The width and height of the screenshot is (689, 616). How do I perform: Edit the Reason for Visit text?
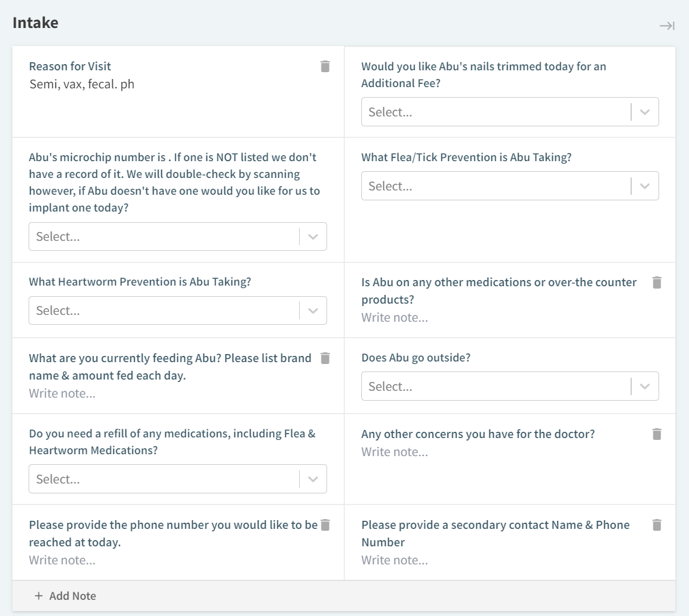click(82, 84)
